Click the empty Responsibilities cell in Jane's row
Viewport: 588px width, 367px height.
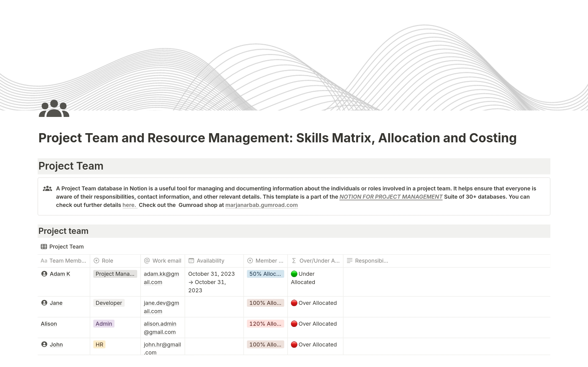[447, 307]
